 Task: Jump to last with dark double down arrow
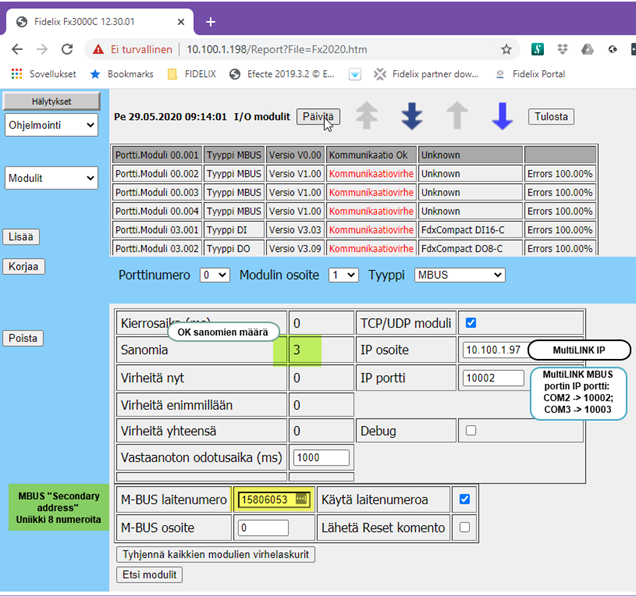[412, 116]
